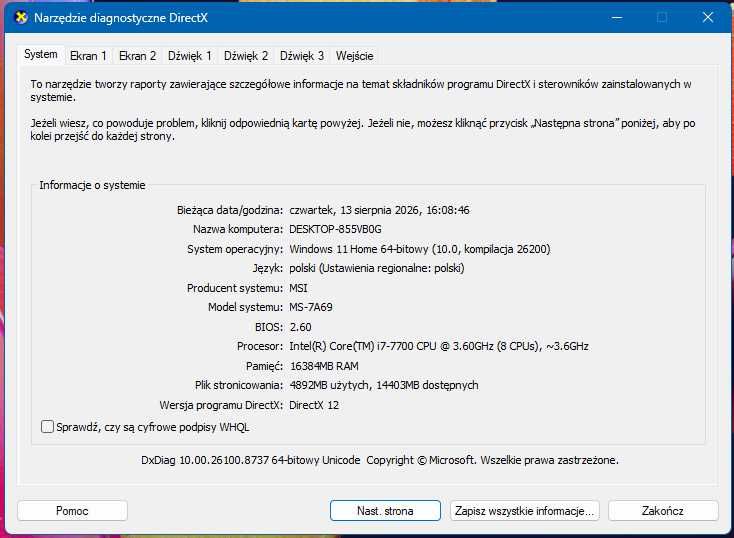The image size is (734, 538).
Task: Open the Wejście tab
Action: [x=354, y=56]
